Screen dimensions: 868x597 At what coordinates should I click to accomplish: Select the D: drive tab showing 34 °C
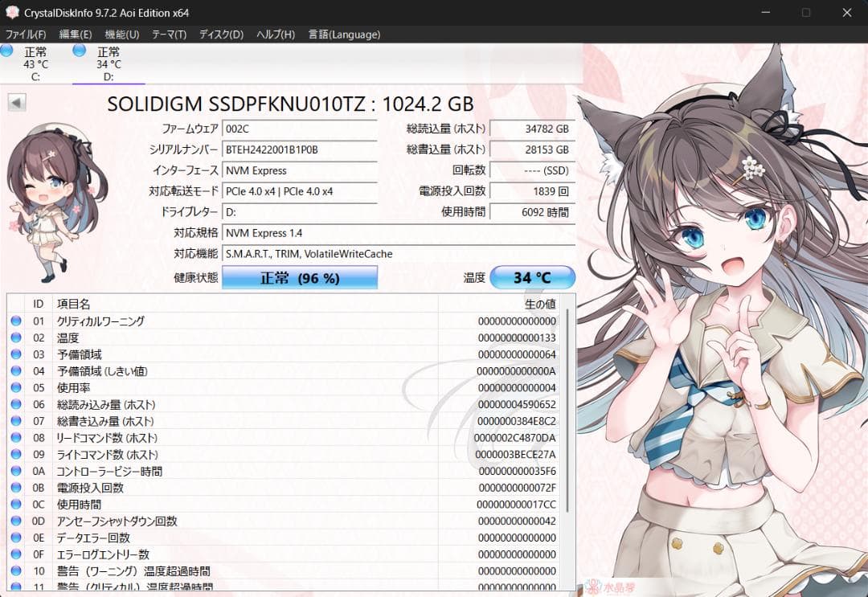pos(108,63)
